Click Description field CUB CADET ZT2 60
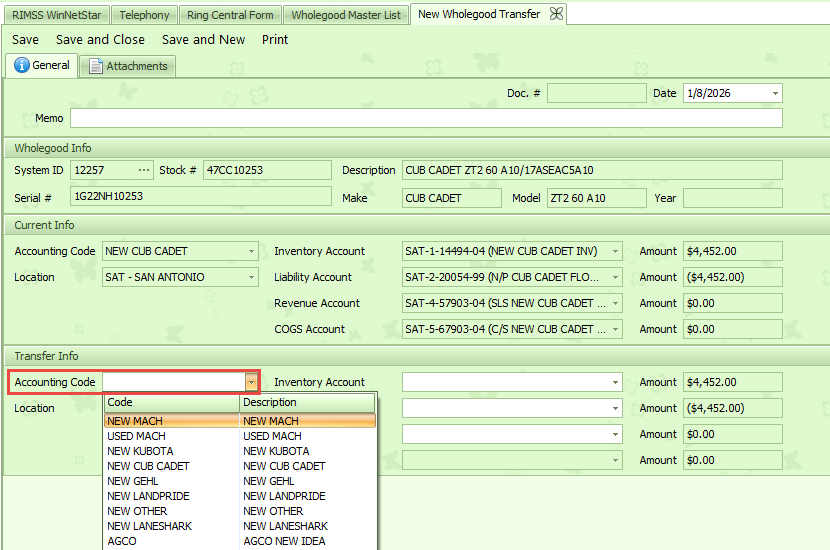830x550 pixels. click(592, 170)
